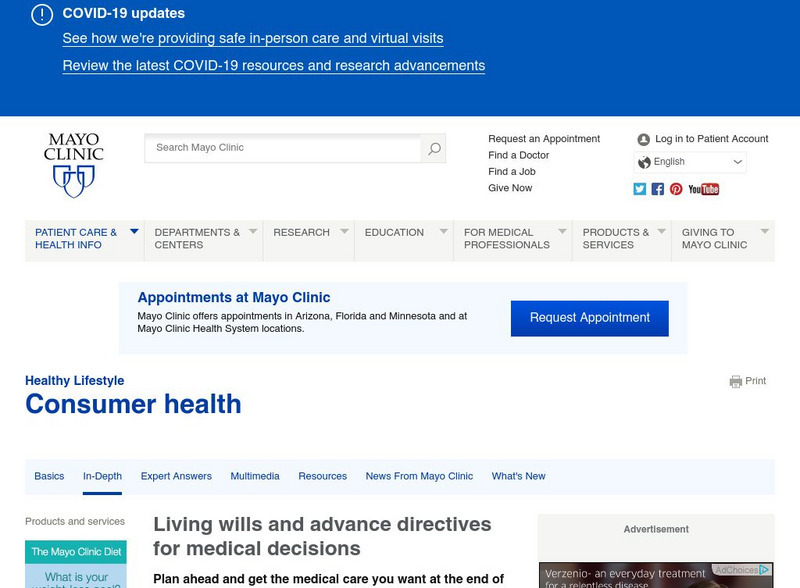Click the search magnifying glass icon
This screenshot has height=588, width=800.
(x=433, y=148)
